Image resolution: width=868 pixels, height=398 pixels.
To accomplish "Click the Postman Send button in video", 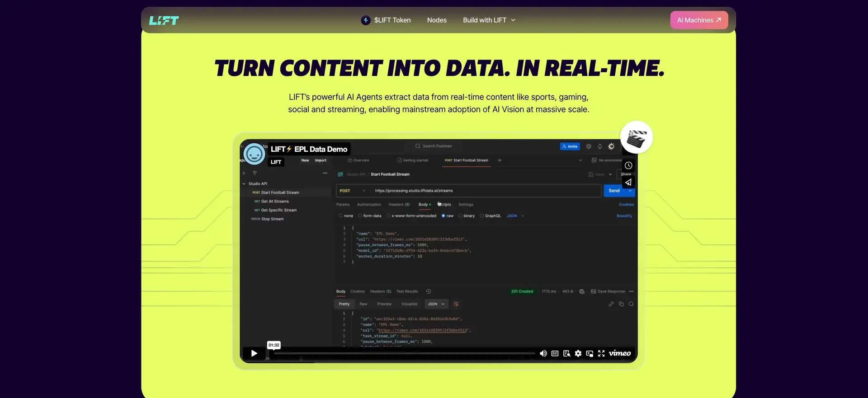I will coord(614,191).
